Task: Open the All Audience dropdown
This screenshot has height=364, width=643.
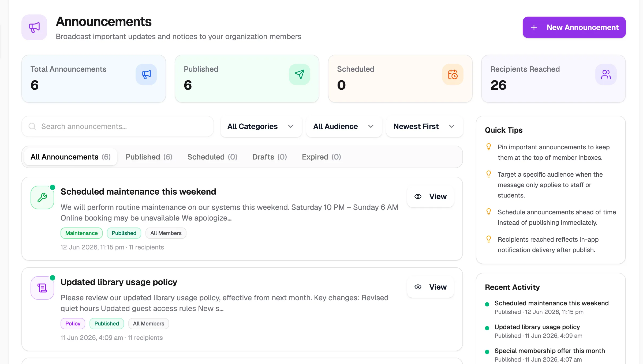Action: tap(344, 126)
